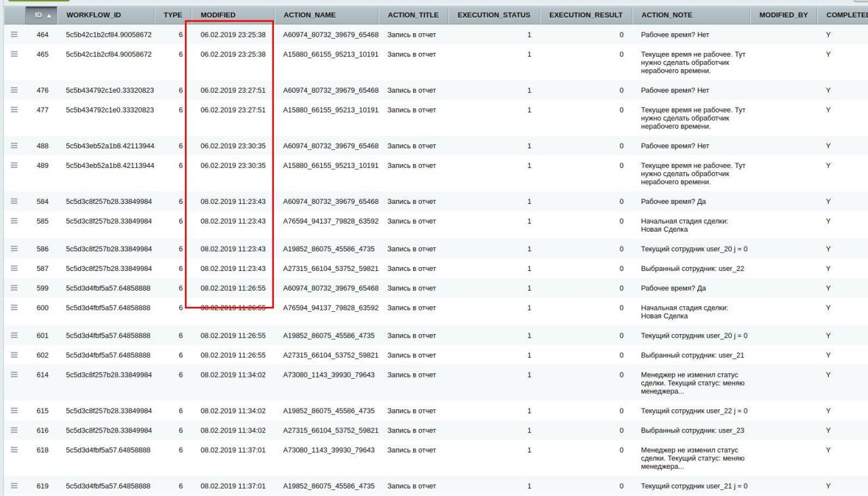
Task: Click note 'Выбранный сотрудник: user_21'
Action: [692, 355]
